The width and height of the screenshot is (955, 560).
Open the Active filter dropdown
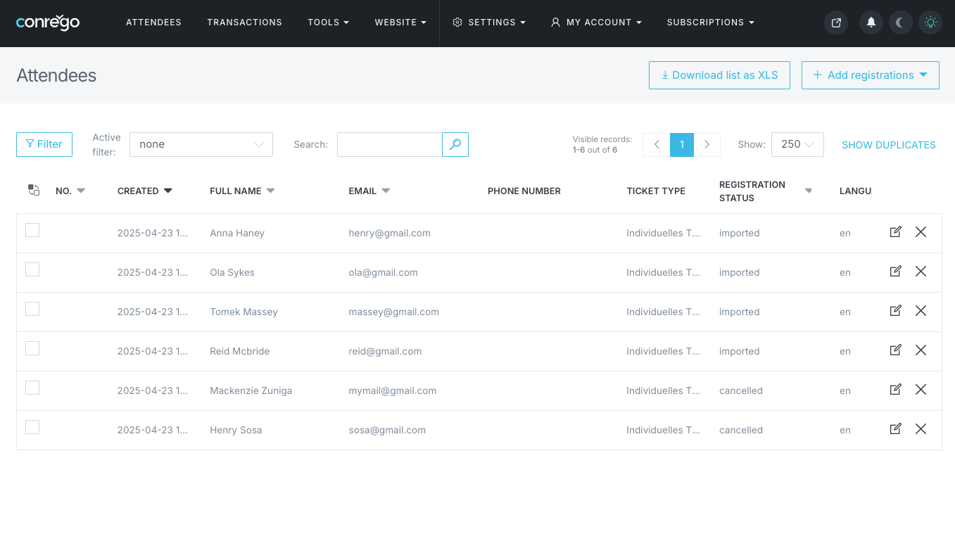pyautogui.click(x=201, y=144)
